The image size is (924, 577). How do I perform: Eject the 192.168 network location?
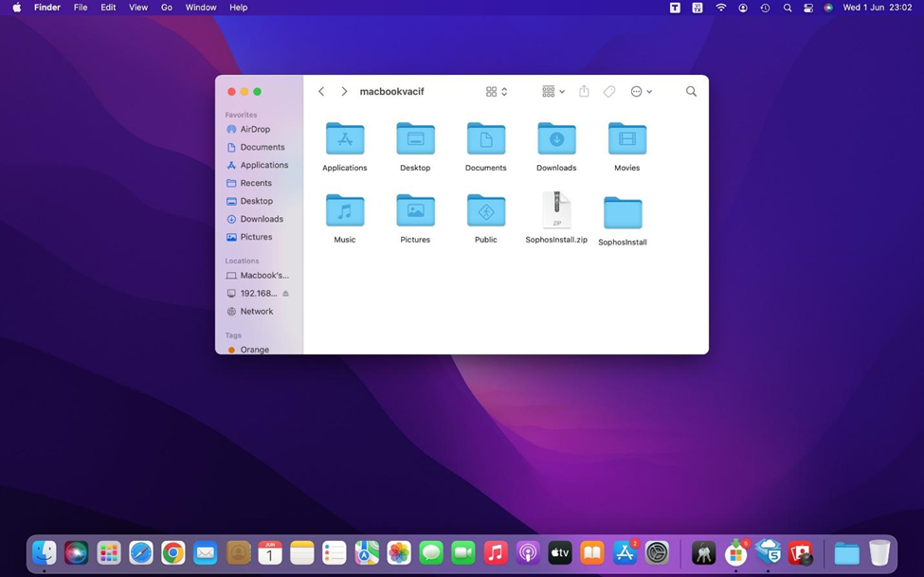tap(286, 294)
